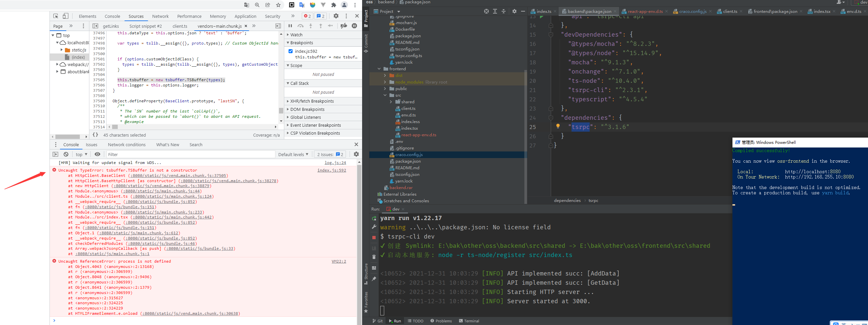Switch to the Elements tab
The image size is (868, 325).
tap(87, 16)
